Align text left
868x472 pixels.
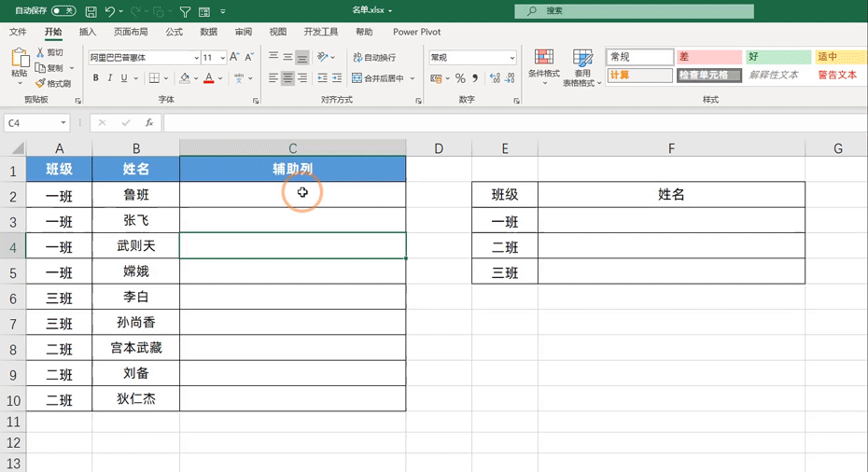[273, 78]
